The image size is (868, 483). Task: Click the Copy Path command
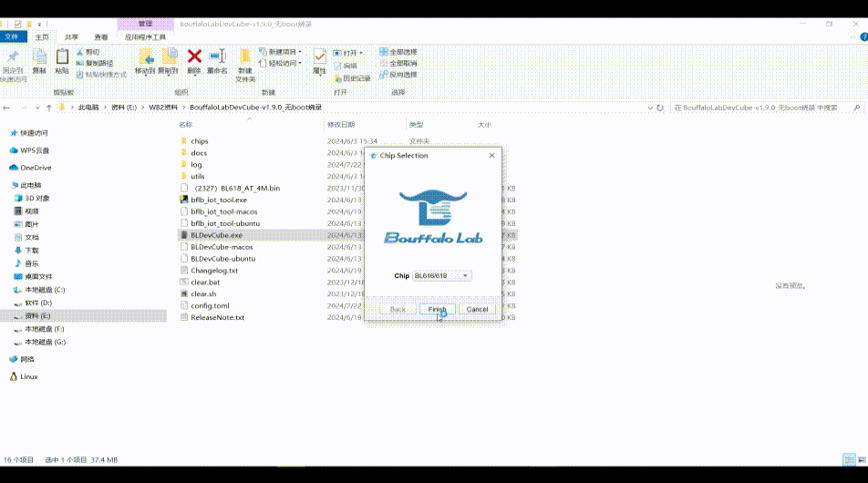pos(95,63)
